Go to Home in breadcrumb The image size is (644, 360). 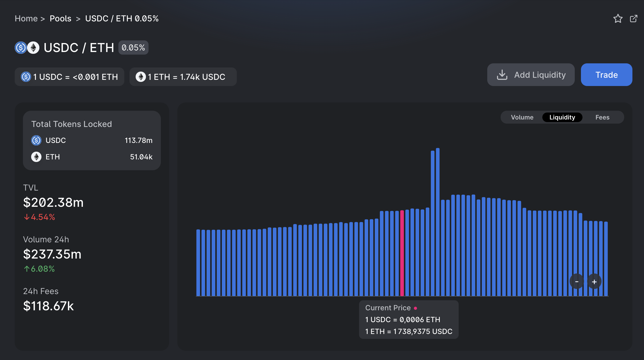[26, 19]
